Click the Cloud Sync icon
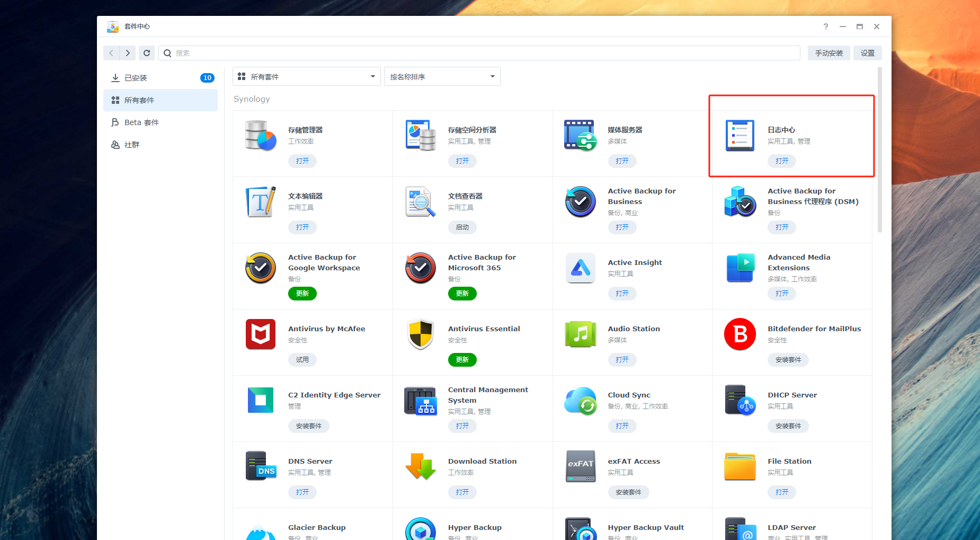The width and height of the screenshot is (980, 540). (x=581, y=401)
